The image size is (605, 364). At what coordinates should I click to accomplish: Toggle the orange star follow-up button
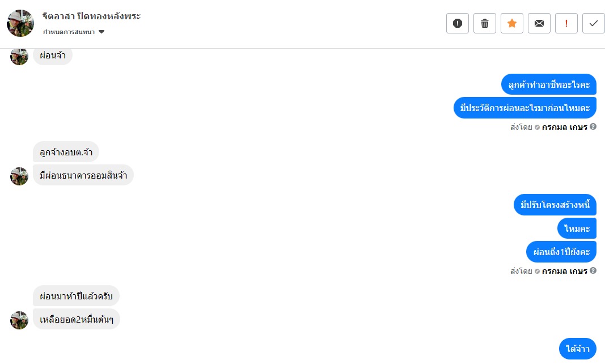click(512, 23)
